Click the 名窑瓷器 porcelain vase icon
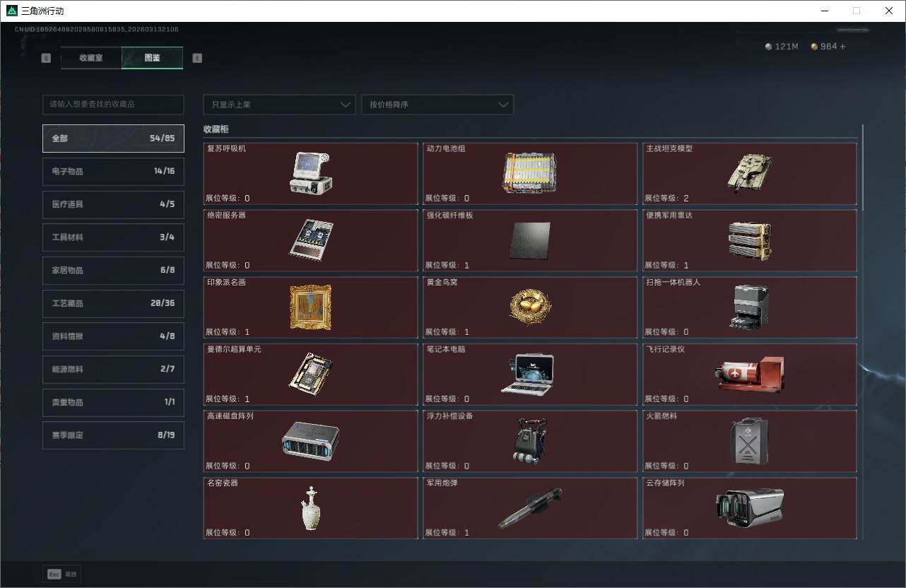This screenshot has height=588, width=906. tap(310, 508)
